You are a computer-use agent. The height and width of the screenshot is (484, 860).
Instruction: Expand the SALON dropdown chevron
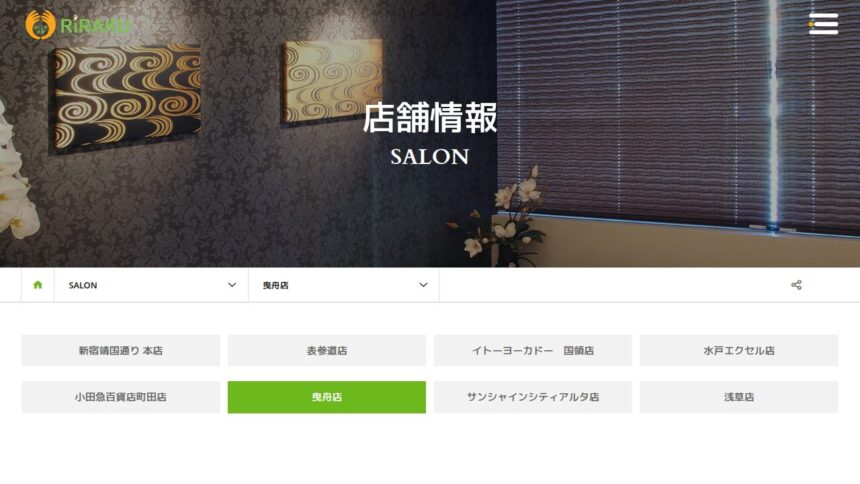232,285
